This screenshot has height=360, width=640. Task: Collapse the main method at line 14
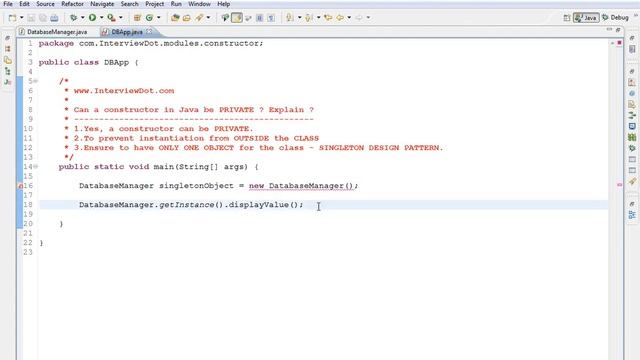pos(36,167)
